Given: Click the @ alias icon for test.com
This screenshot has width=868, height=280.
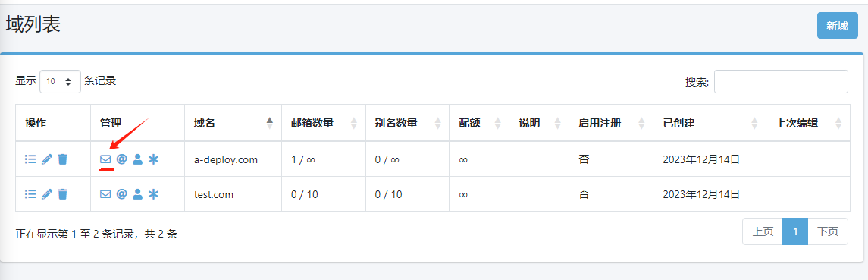Looking at the screenshot, I should pos(122,193).
